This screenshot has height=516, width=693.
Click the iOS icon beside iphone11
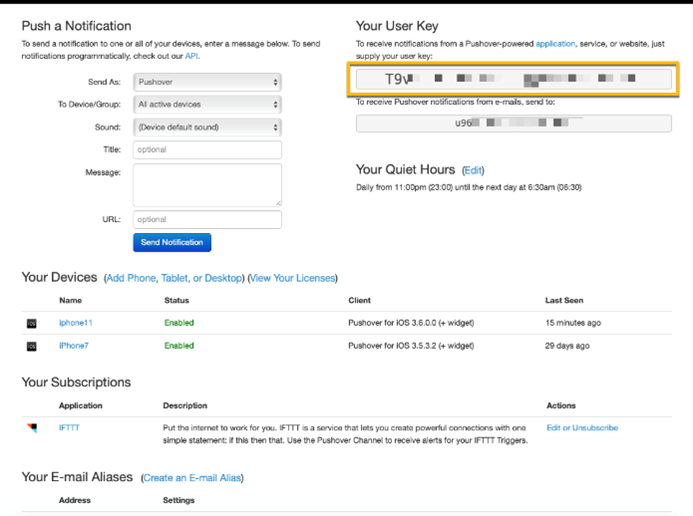click(32, 323)
